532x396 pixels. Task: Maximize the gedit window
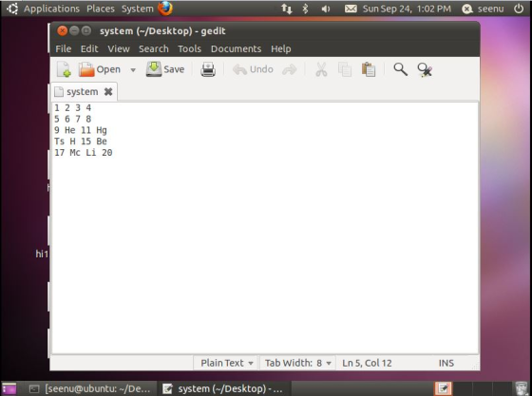(x=86, y=30)
